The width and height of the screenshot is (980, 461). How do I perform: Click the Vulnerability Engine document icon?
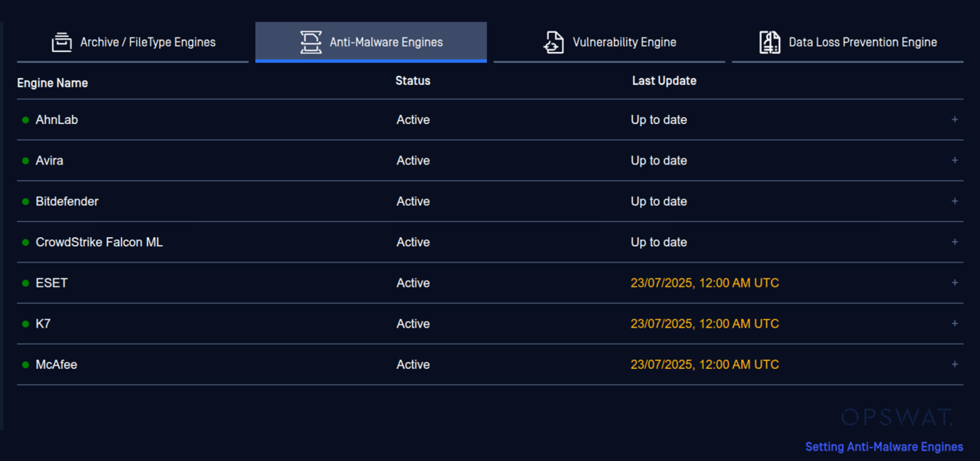click(x=554, y=42)
